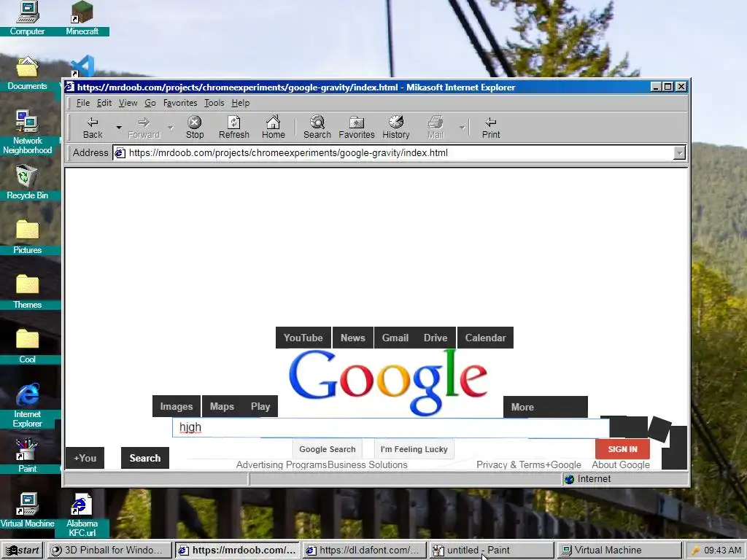This screenshot has height=560, width=747.
Task: Open the Computer desktop icon
Action: point(27,18)
